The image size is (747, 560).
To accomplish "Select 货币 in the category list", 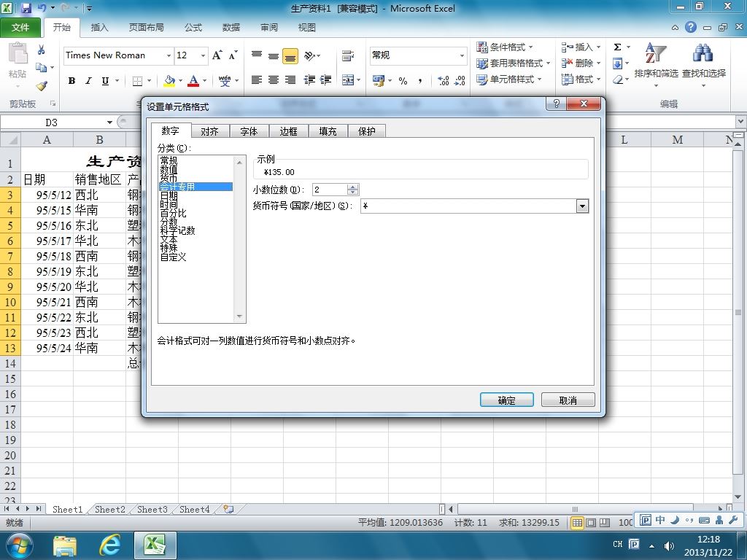I will tap(169, 178).
